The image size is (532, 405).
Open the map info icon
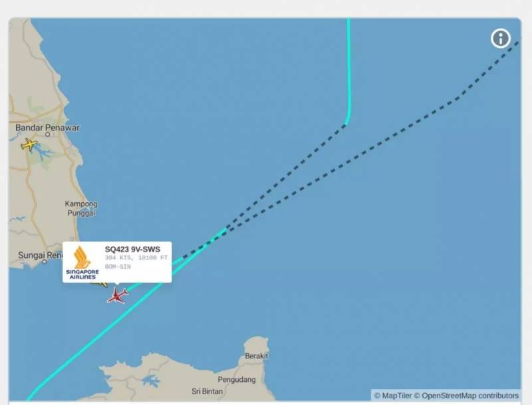click(501, 39)
